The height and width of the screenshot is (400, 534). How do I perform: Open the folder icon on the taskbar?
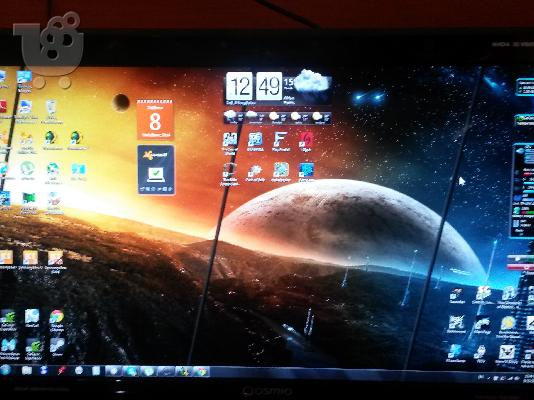tap(27, 370)
